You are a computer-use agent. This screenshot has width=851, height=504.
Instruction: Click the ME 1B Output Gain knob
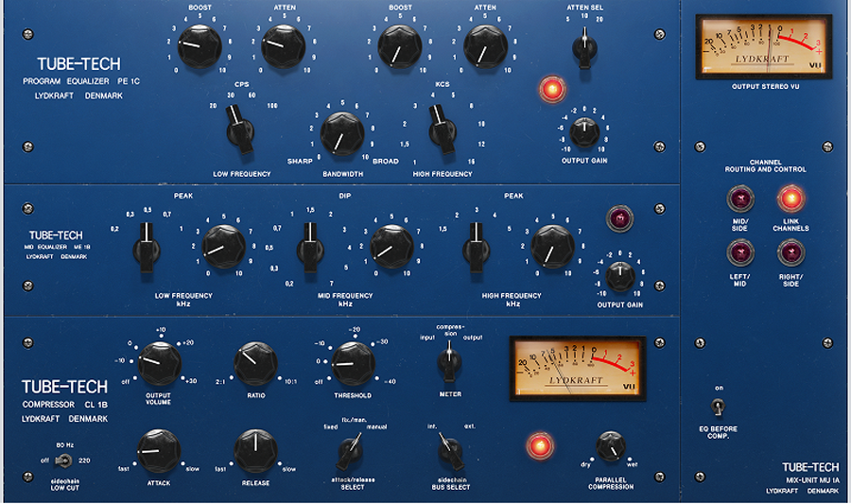pos(619,277)
